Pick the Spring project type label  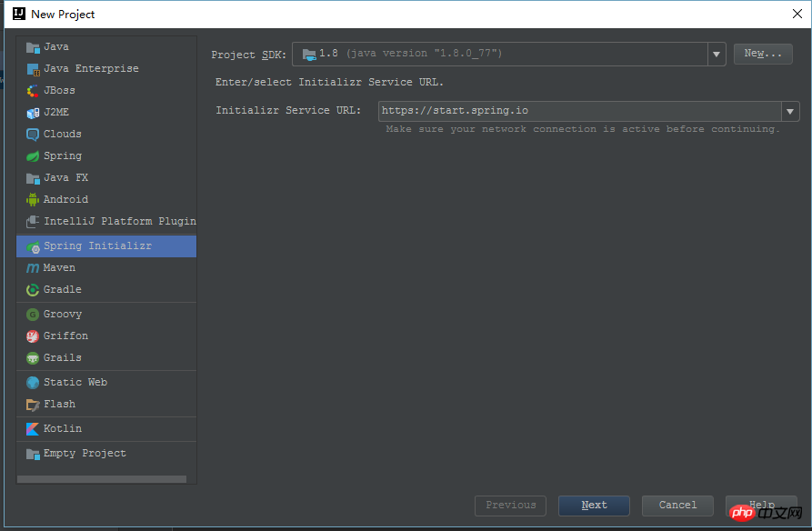pos(63,155)
